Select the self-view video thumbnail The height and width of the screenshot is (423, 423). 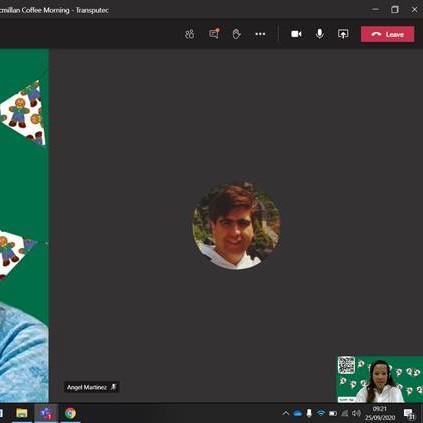(x=380, y=379)
